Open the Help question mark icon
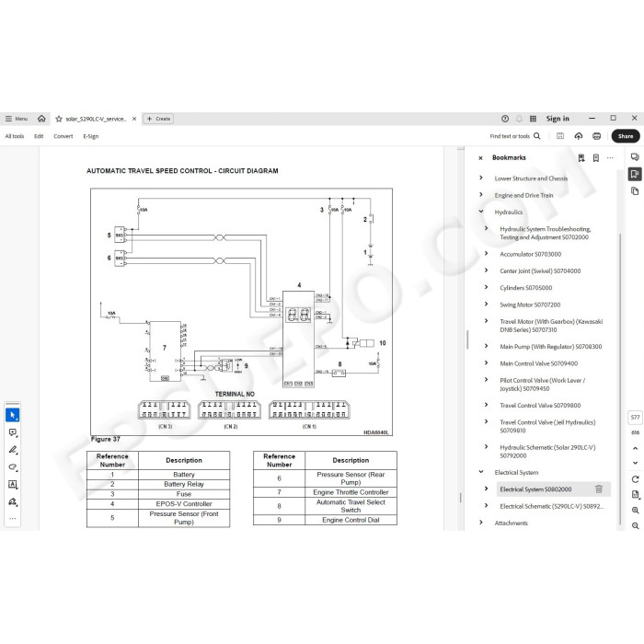Viewport: 644px width, 644px height. 505,119
